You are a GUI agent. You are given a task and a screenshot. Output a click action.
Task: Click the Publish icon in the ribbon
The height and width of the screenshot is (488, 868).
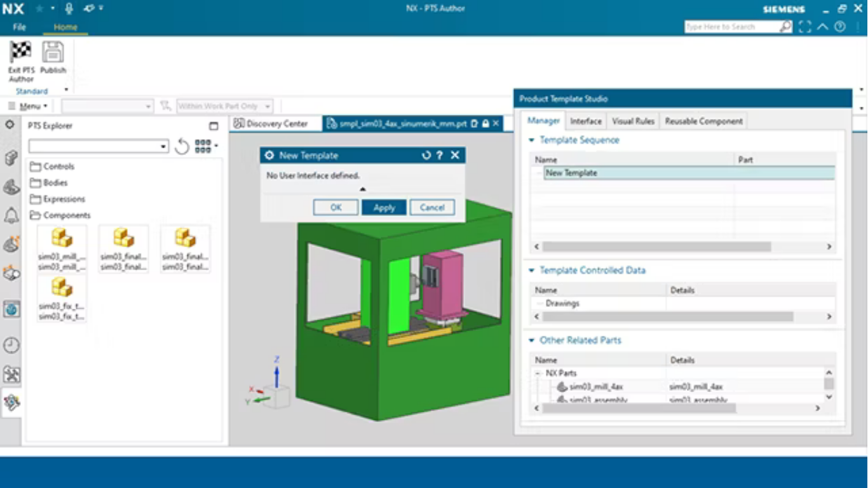(53, 52)
